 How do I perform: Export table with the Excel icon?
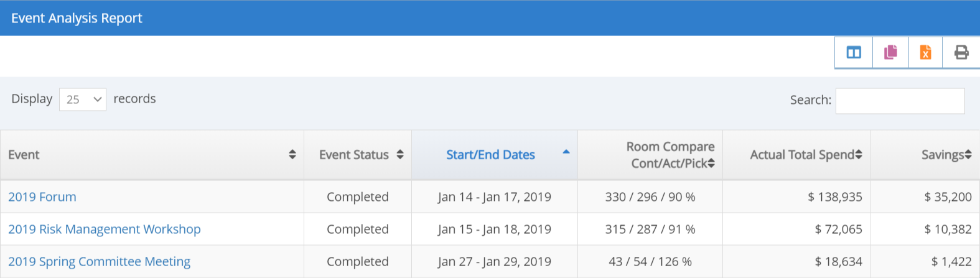(925, 52)
